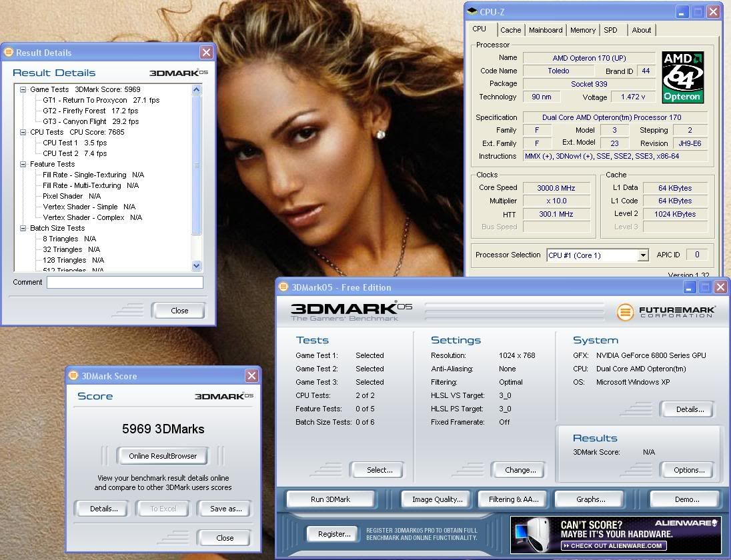Click the 3DMark05 Gamers' Benchmark logo
731x560 pixels.
(x=351, y=311)
